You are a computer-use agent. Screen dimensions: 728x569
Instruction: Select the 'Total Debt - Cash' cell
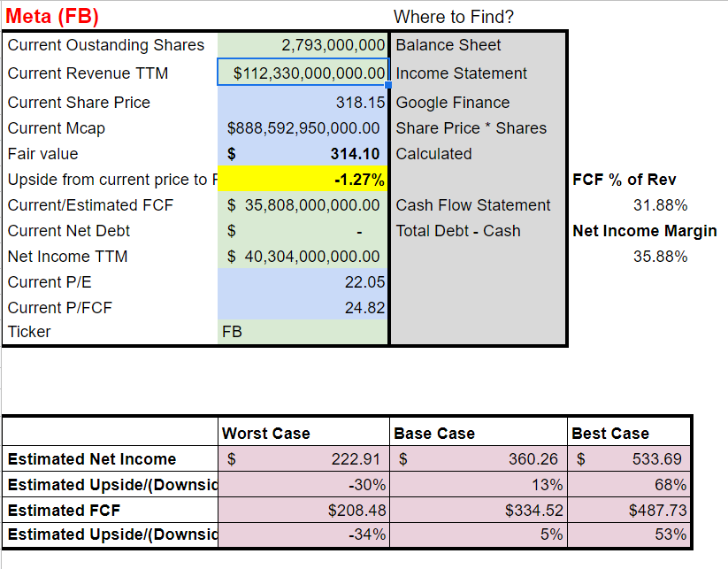coord(458,231)
